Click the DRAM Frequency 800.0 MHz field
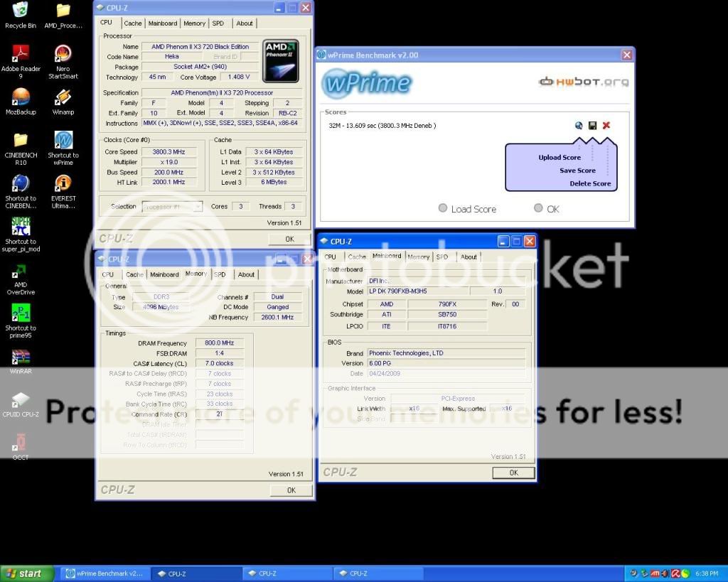The height and width of the screenshot is (582, 728). (x=219, y=343)
